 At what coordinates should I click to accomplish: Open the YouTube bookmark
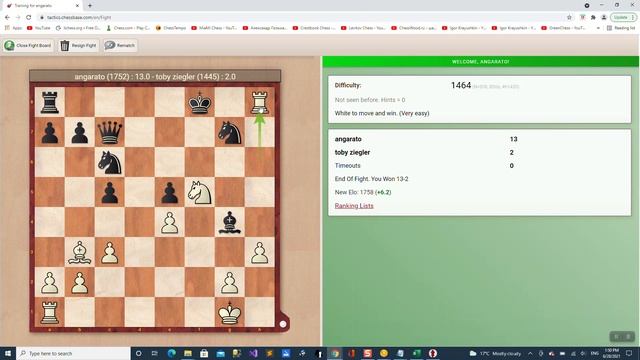pyautogui.click(x=39, y=28)
